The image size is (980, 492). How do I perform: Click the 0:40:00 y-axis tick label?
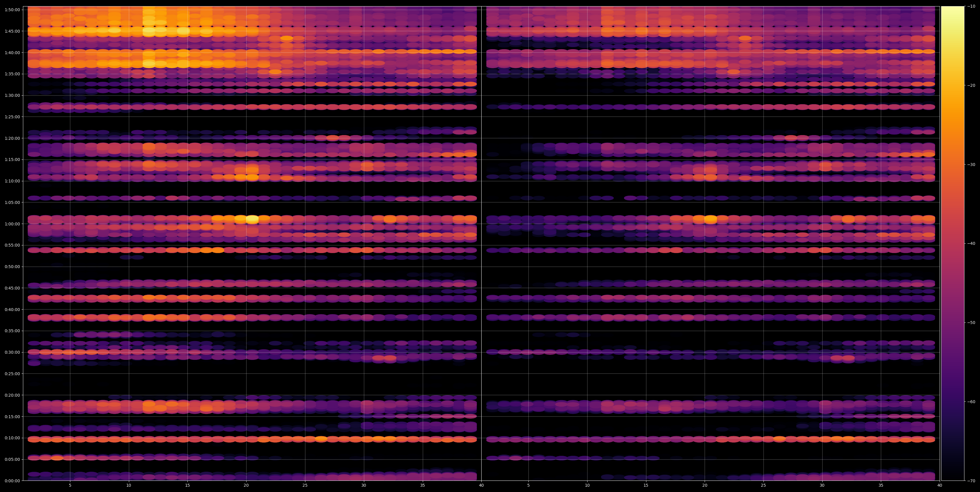click(12, 309)
